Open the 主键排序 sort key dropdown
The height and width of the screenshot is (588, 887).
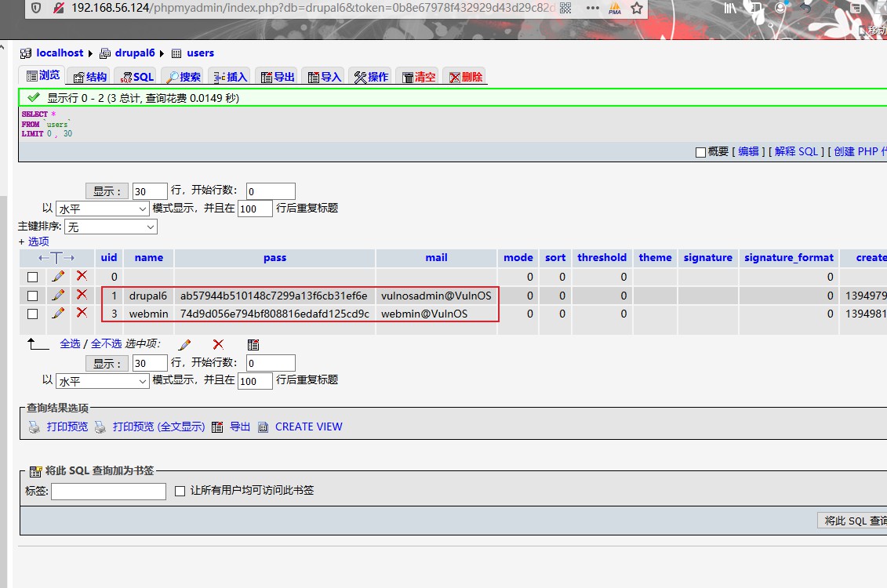click(111, 227)
